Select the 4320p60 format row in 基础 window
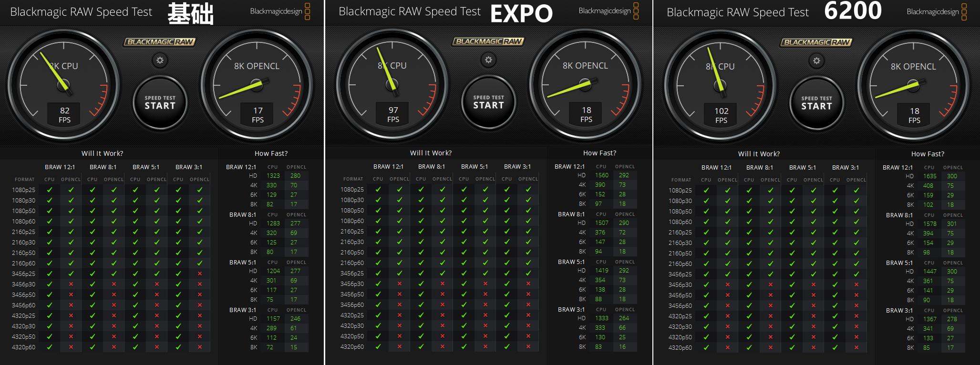980x365 pixels. 111,347
